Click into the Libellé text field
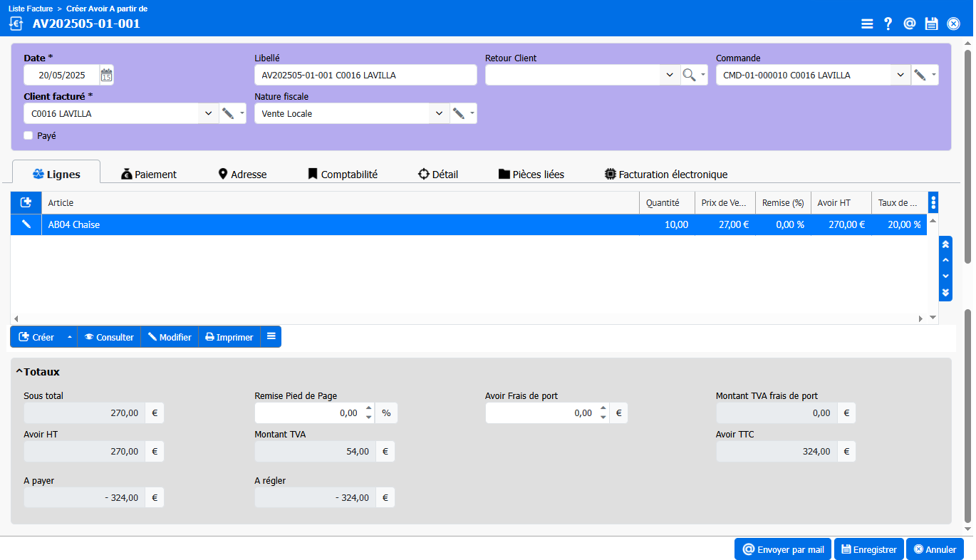This screenshot has height=560, width=976. [x=365, y=75]
